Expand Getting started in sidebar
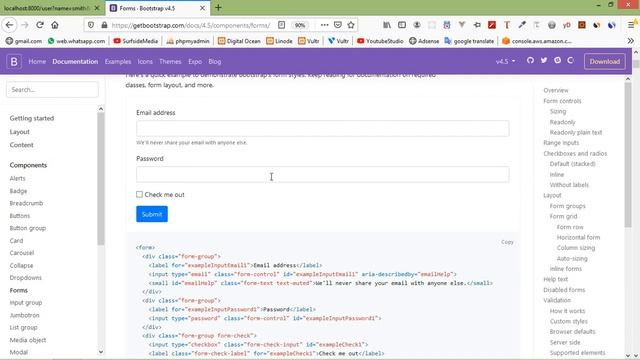Image resolution: width=640 pixels, height=360 pixels. (x=32, y=118)
